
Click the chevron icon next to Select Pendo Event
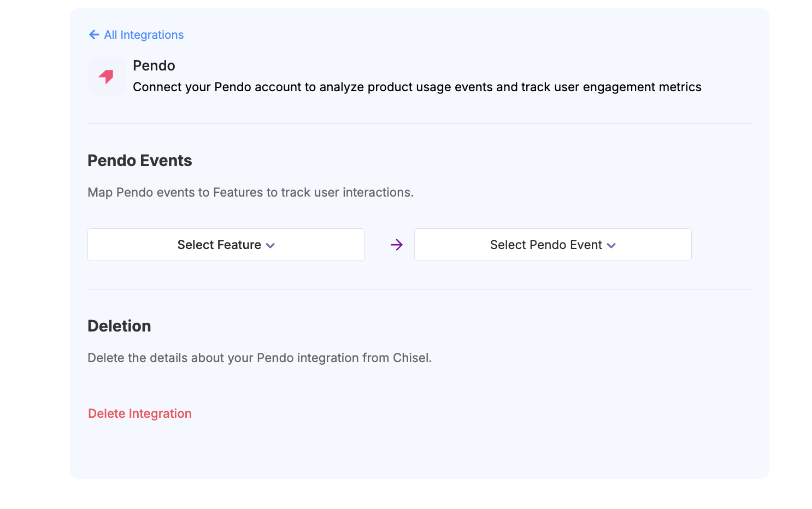point(611,246)
